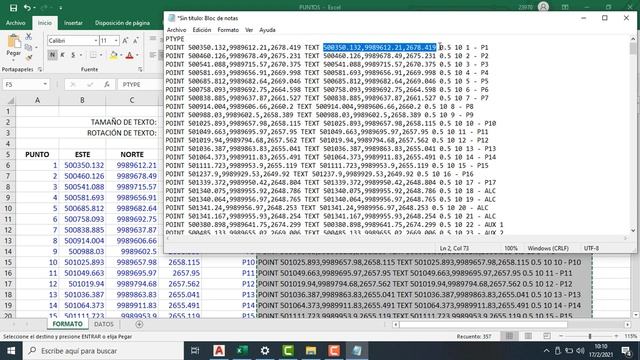Open Notepad Ayuda menu
Screen dimensions: 640x360
(x=267, y=30)
